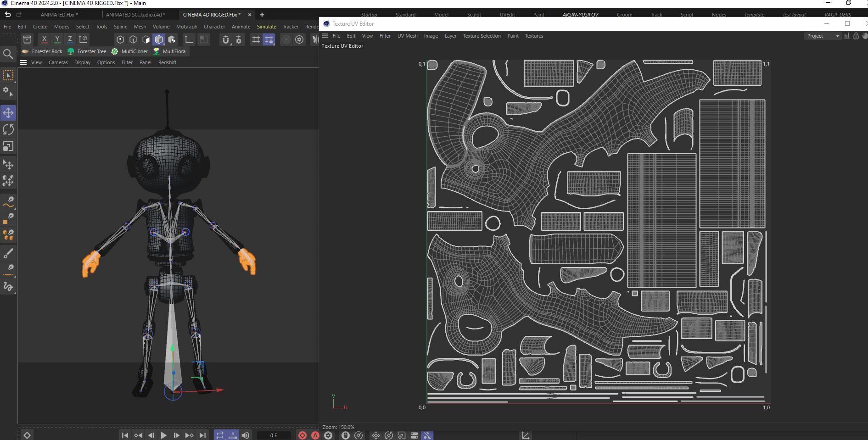868x440 pixels.
Task: Go to start of animation
Action: click(x=125, y=435)
